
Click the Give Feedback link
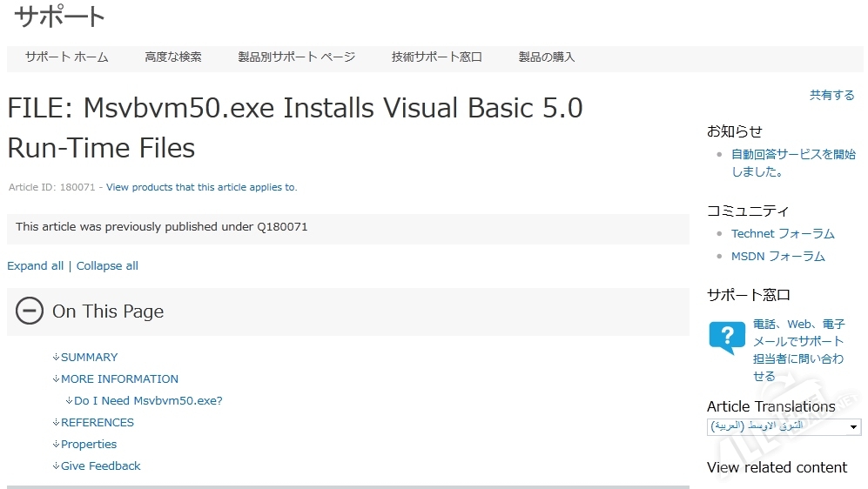100,466
